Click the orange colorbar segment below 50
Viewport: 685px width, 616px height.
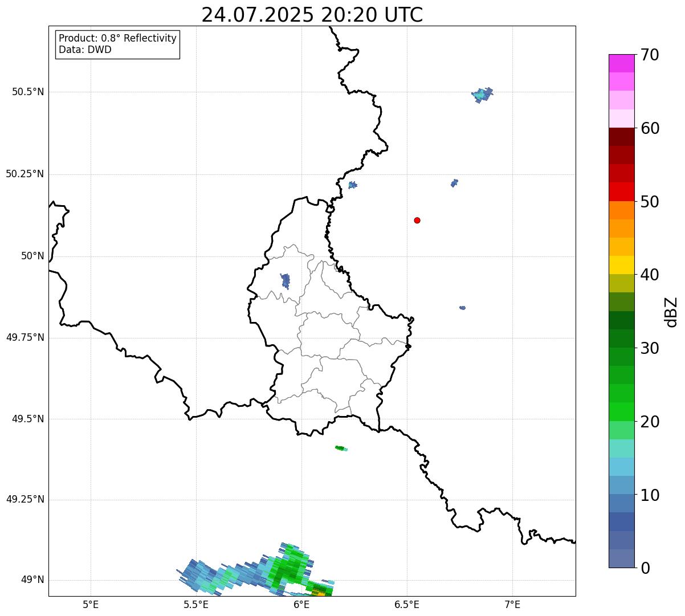coord(621,210)
